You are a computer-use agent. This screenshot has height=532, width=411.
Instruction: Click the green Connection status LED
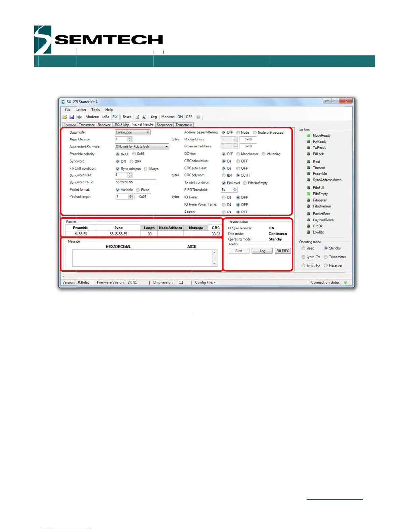coord(345,282)
